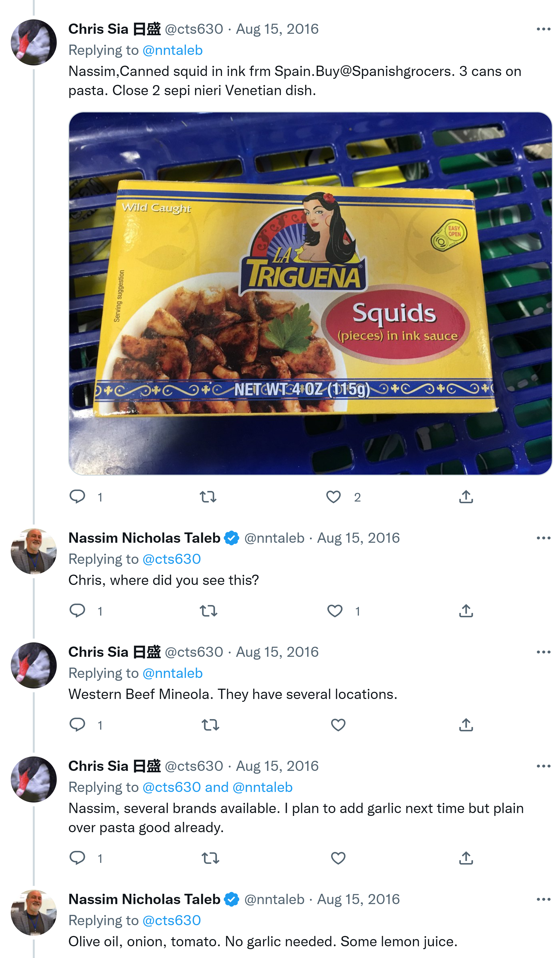Retweet the "Western Beef Mineola" tweet
Viewport: 560px width, 958px height.
210,725
